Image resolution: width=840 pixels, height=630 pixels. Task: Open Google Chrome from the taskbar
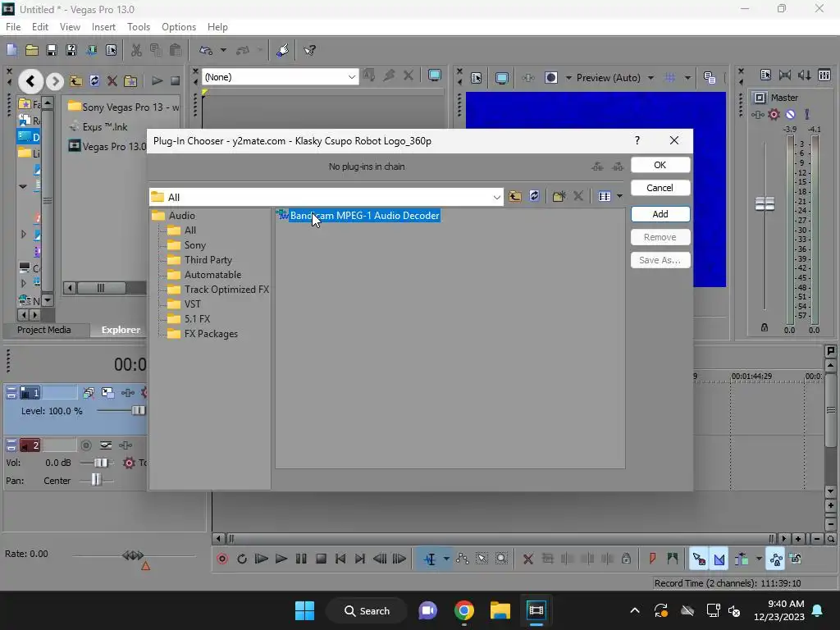(x=464, y=610)
